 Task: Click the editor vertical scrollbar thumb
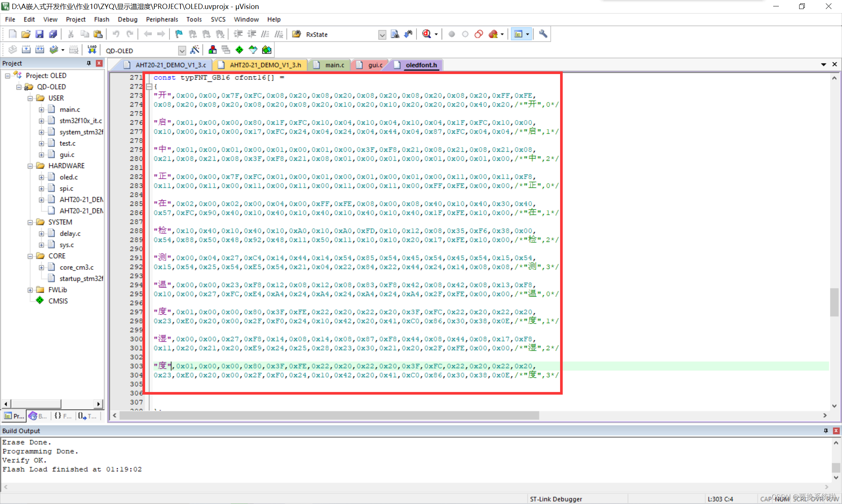coord(834,303)
